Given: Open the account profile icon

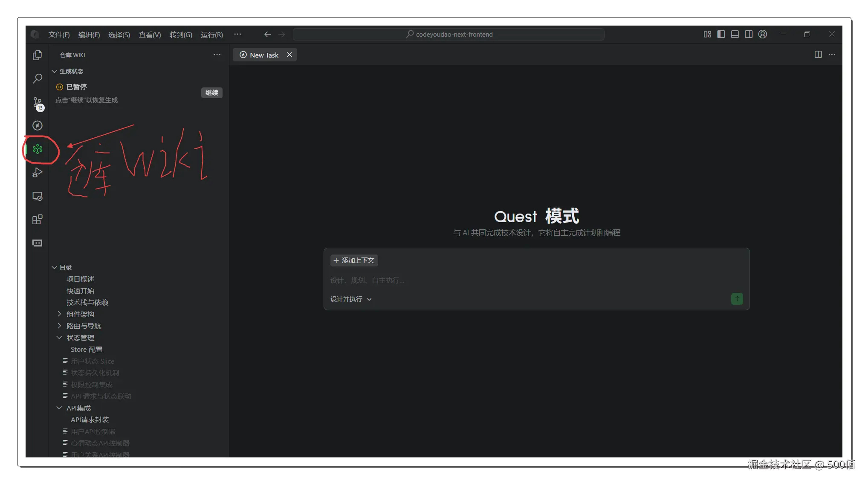Looking at the screenshot, I should 763,34.
